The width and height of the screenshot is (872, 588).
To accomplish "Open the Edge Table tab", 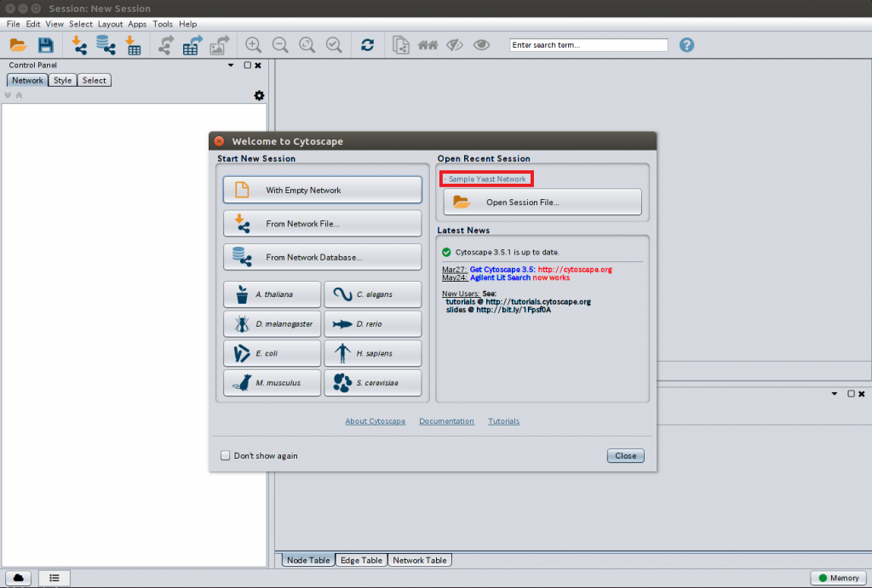I will 361,560.
